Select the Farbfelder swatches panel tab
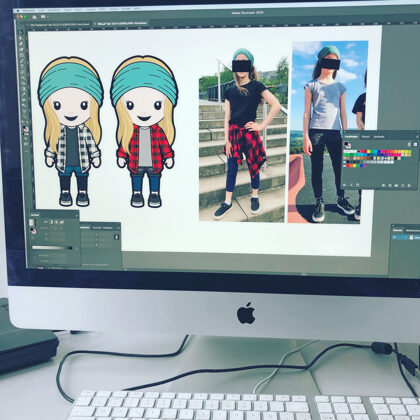 (351, 136)
